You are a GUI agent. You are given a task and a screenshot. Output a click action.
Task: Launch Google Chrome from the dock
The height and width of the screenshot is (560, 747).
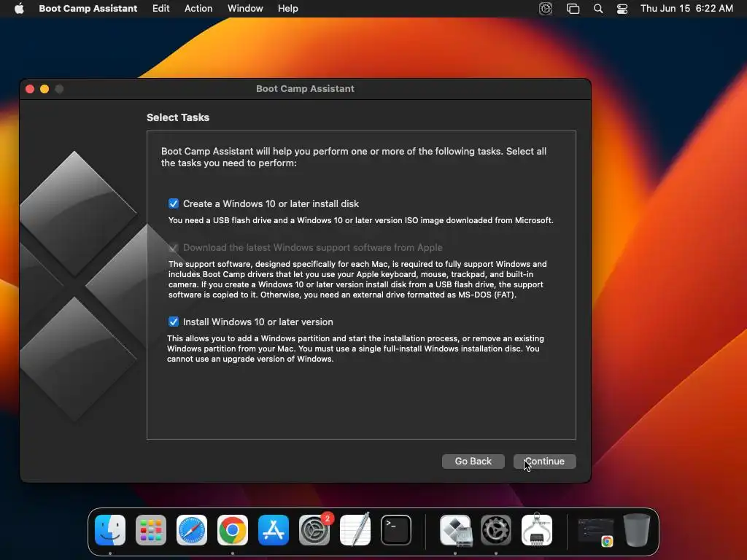coord(233,530)
